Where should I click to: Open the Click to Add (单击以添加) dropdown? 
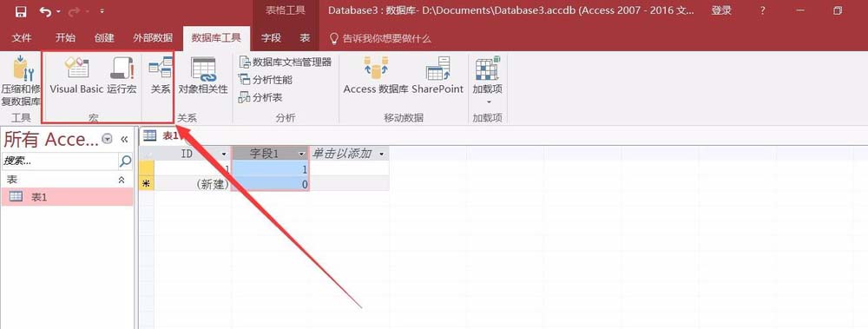click(382, 154)
